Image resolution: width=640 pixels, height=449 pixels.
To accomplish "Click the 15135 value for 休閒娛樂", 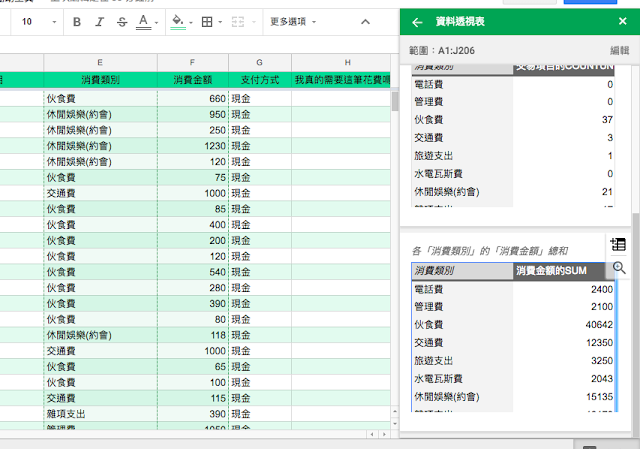I will [x=599, y=397].
